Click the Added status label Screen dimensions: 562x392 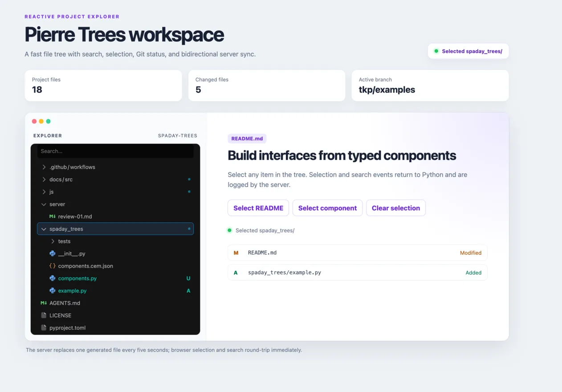473,273
